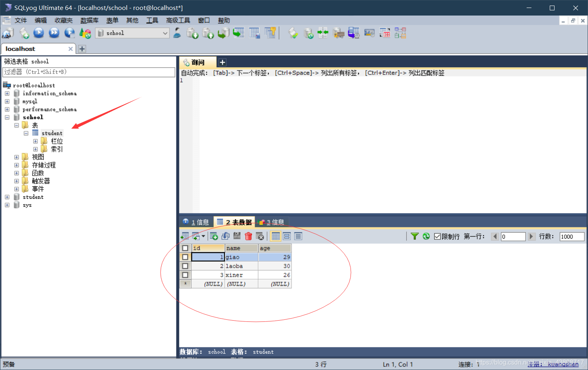Click the format query icon with checkmark
Viewport: 588px width, 370px height.
point(293,33)
